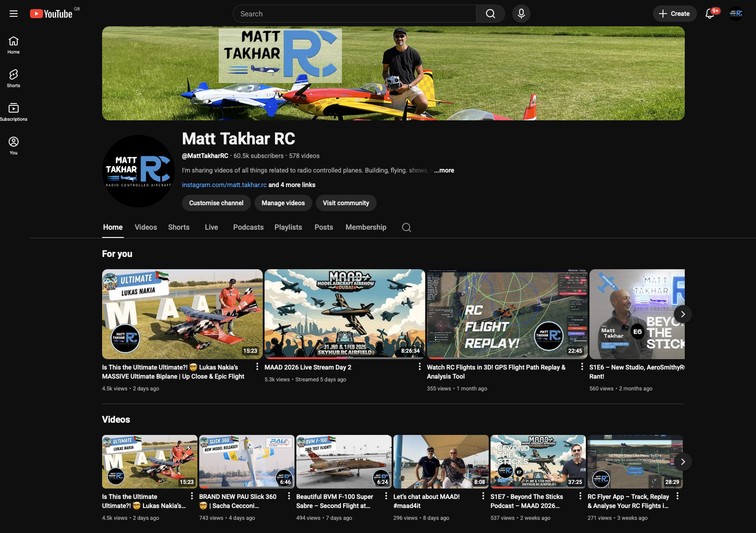Open the channel search magnifier icon
The image size is (756, 533).
(x=406, y=227)
